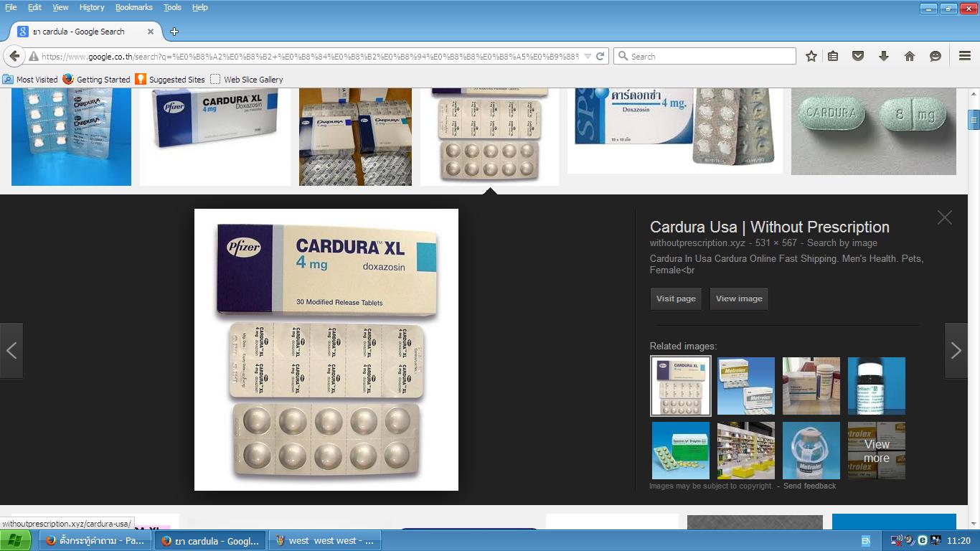Show your bookmarks list icon
980x551 pixels.
(x=833, y=56)
